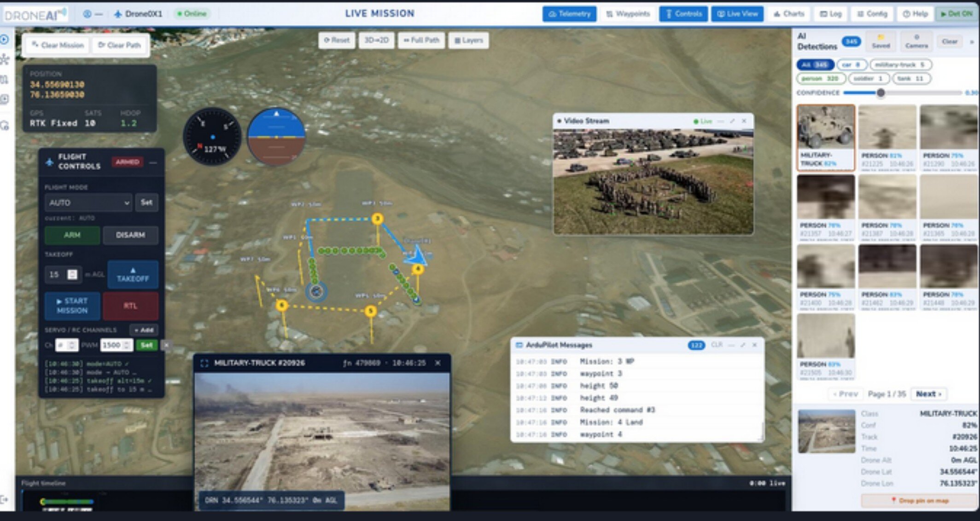The image size is (980, 521).
Task: Toggle the Det ON detection button
Action: click(956, 14)
